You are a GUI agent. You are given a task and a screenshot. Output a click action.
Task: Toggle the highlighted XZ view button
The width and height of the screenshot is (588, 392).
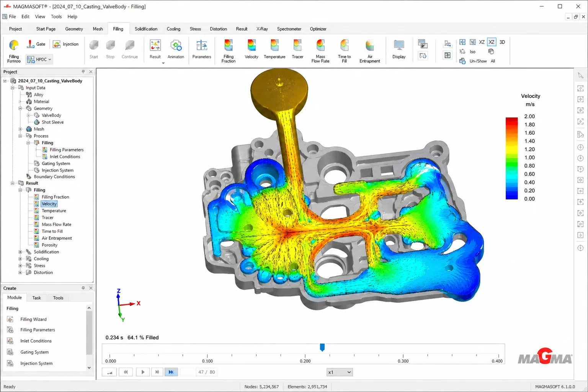(492, 42)
